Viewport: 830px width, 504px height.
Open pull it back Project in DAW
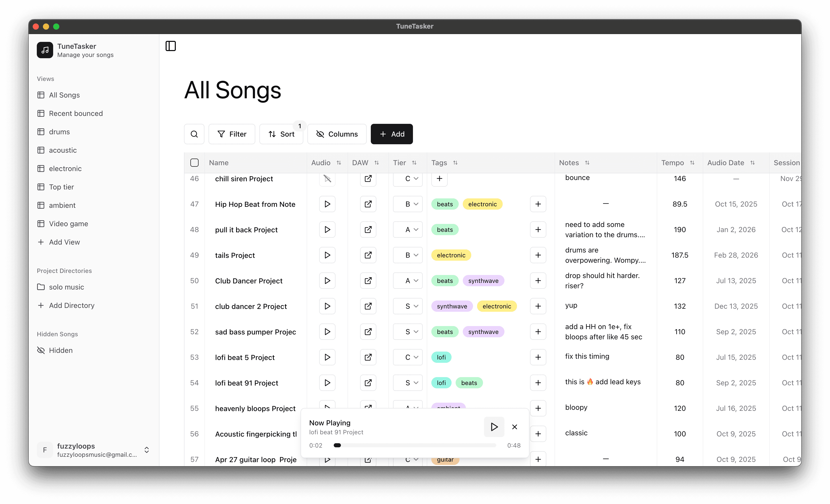368,230
